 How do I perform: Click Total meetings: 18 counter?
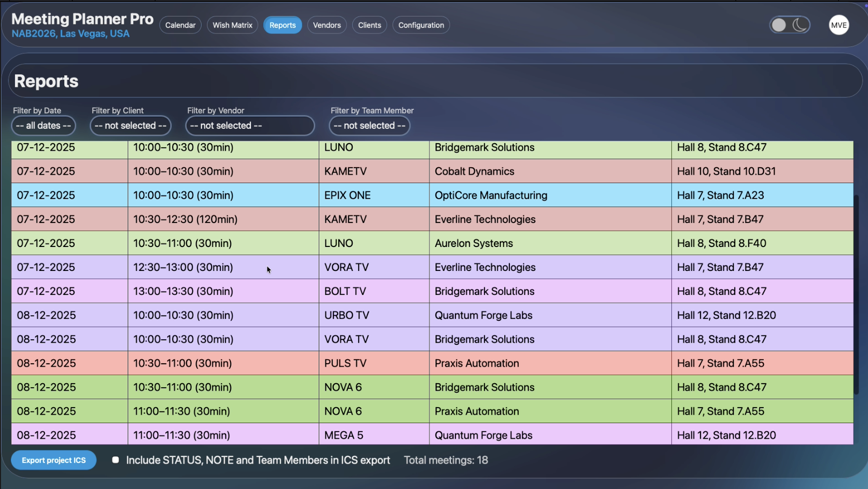point(446,460)
